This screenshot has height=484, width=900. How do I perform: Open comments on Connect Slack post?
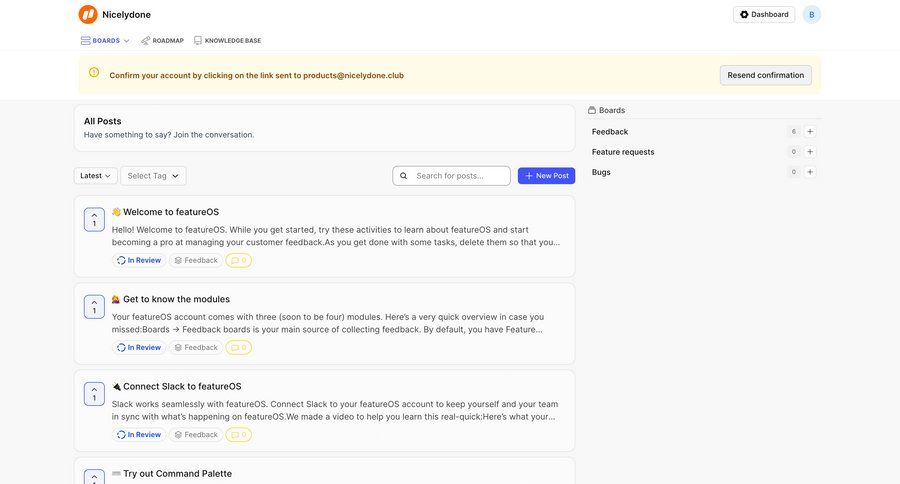[x=239, y=435]
